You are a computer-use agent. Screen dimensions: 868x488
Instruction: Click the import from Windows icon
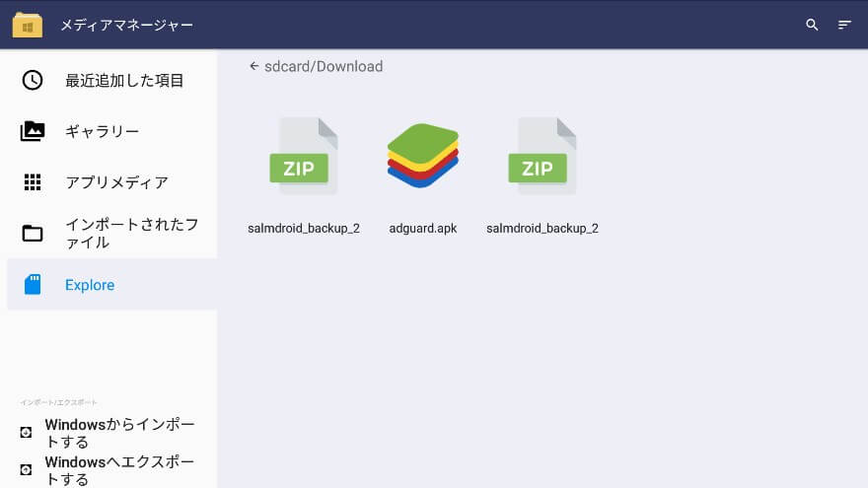point(26,433)
